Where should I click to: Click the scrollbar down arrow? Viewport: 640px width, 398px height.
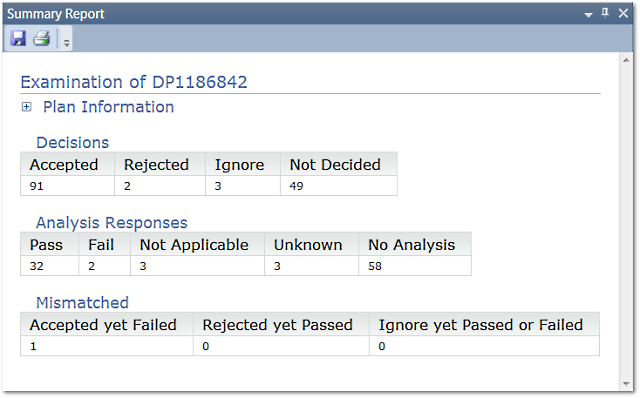click(x=626, y=384)
